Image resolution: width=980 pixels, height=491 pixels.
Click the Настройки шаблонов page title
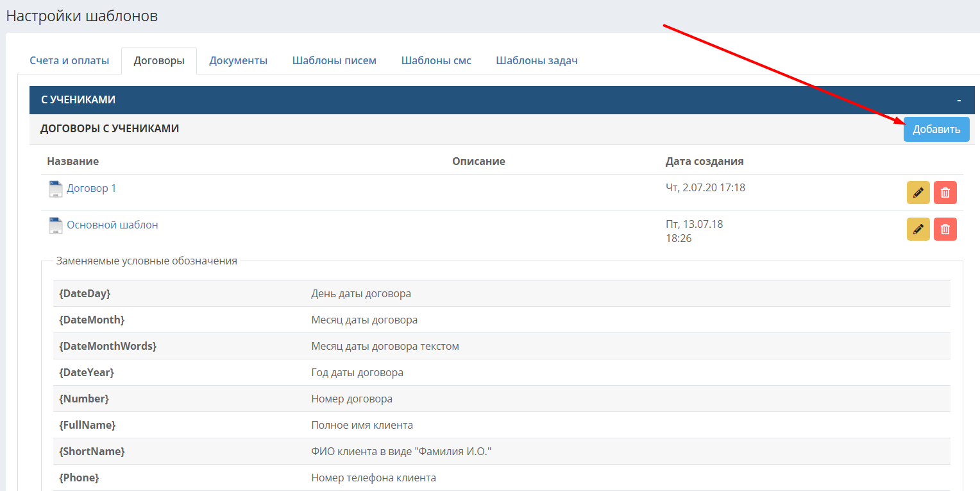coord(82,16)
